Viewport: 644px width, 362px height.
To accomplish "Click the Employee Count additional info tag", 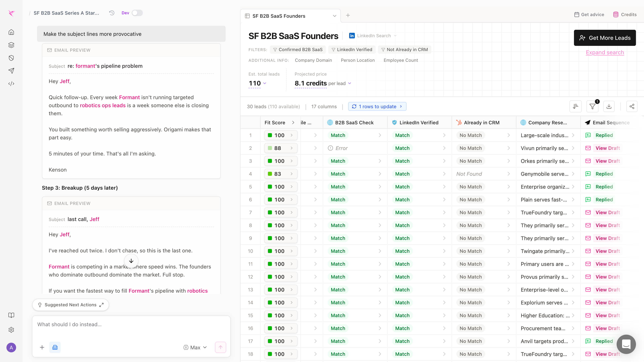I will [401, 60].
